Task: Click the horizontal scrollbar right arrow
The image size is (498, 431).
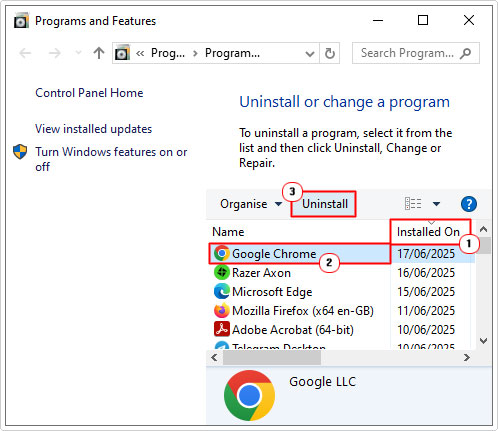Action: click(x=467, y=358)
